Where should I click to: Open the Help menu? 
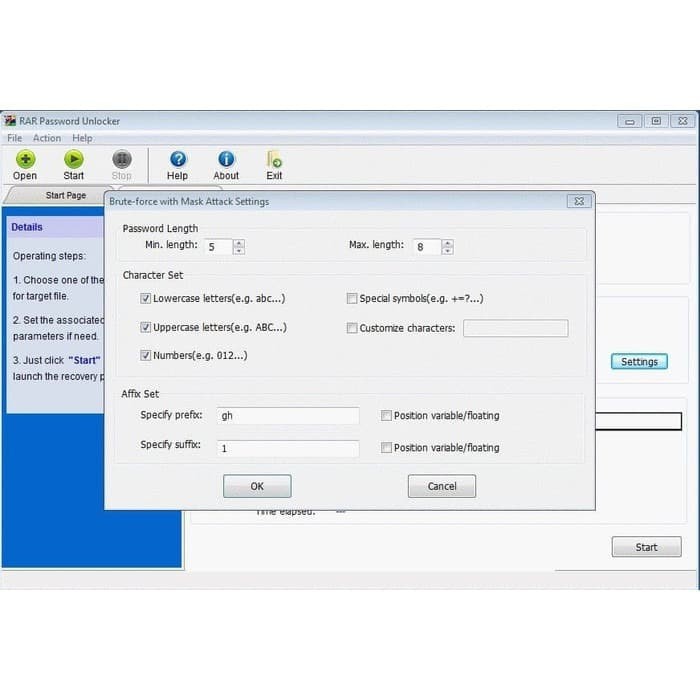[x=82, y=138]
